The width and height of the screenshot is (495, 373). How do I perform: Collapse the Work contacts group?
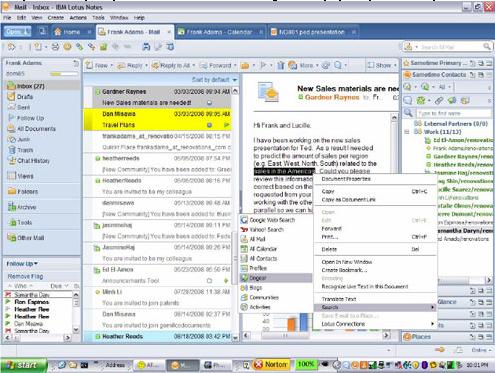coord(407,132)
